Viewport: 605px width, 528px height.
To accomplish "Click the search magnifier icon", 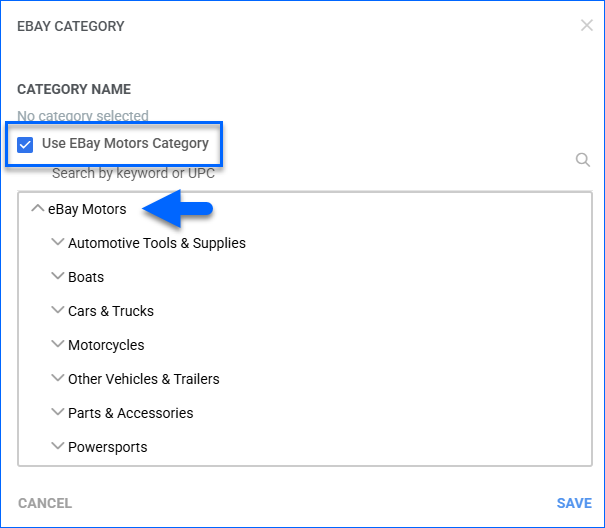I will (x=583, y=160).
